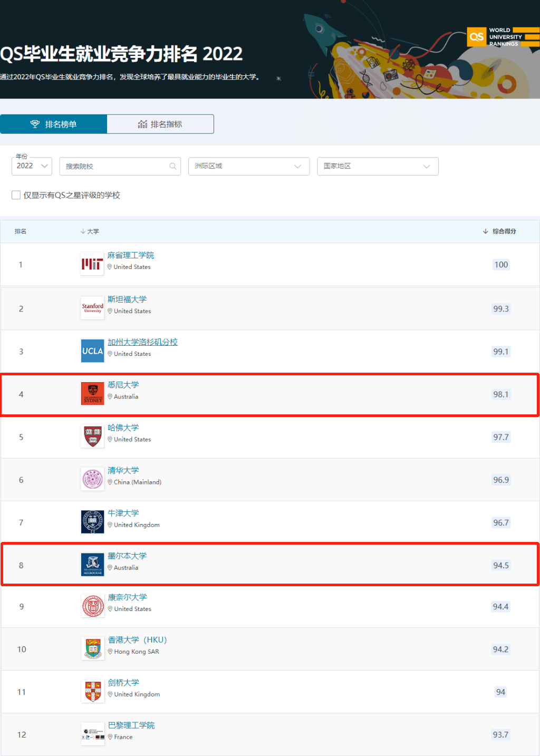Click the score 94.4 for Cornell

501,607
